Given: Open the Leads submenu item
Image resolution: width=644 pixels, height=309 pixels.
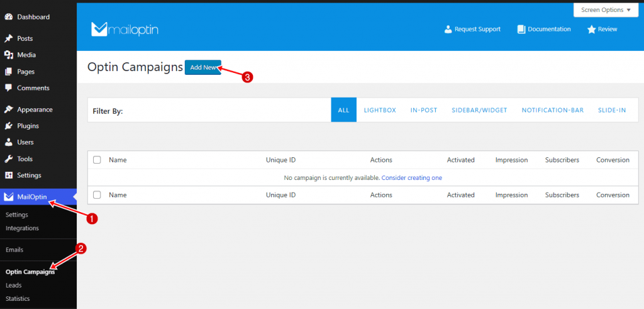Looking at the screenshot, I should (x=14, y=285).
